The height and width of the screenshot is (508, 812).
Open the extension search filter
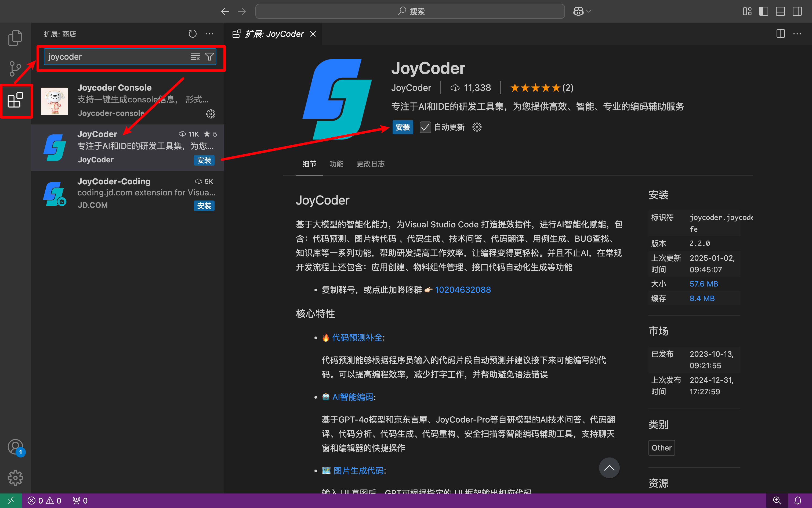[x=209, y=57]
